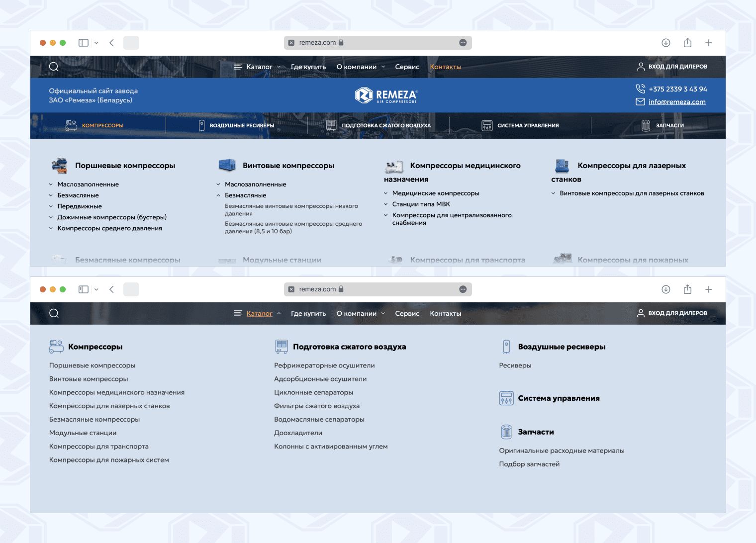Click the info@remeza.com email link
Screen dimensions: 756x543
[x=677, y=102]
